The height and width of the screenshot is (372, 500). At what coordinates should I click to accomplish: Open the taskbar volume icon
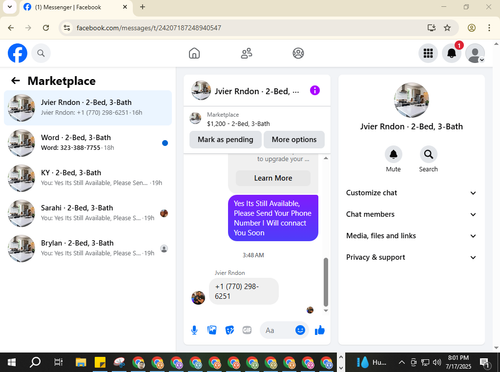pyautogui.click(x=437, y=362)
